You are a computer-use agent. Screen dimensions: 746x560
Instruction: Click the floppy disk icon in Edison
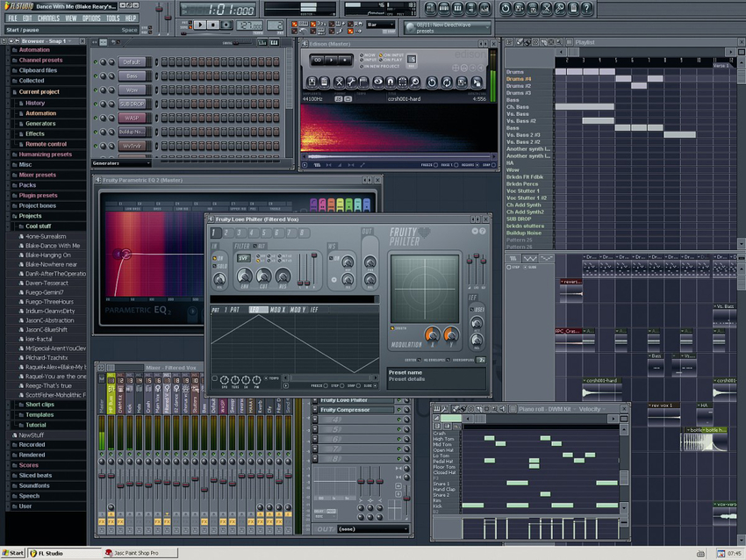pos(312,82)
